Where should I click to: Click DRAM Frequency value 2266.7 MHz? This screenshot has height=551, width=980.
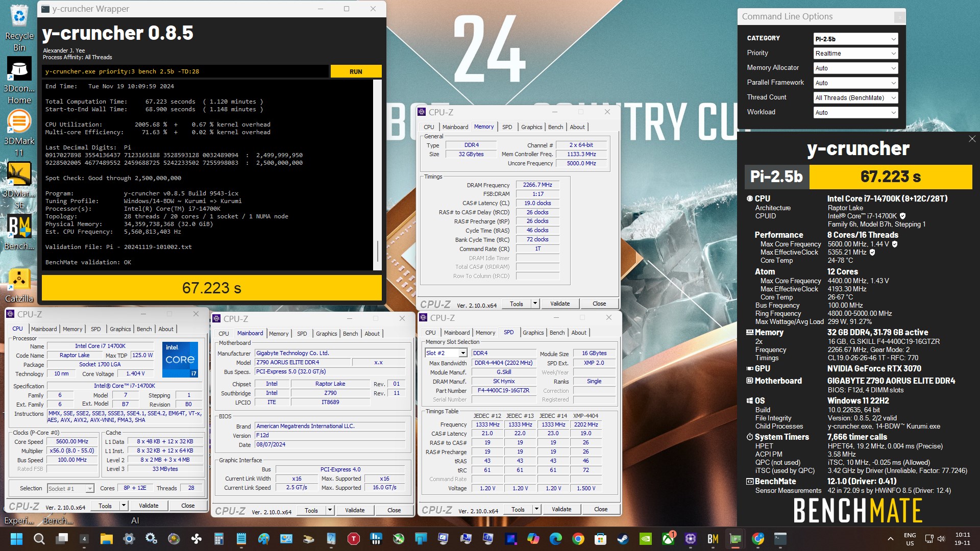[537, 185]
